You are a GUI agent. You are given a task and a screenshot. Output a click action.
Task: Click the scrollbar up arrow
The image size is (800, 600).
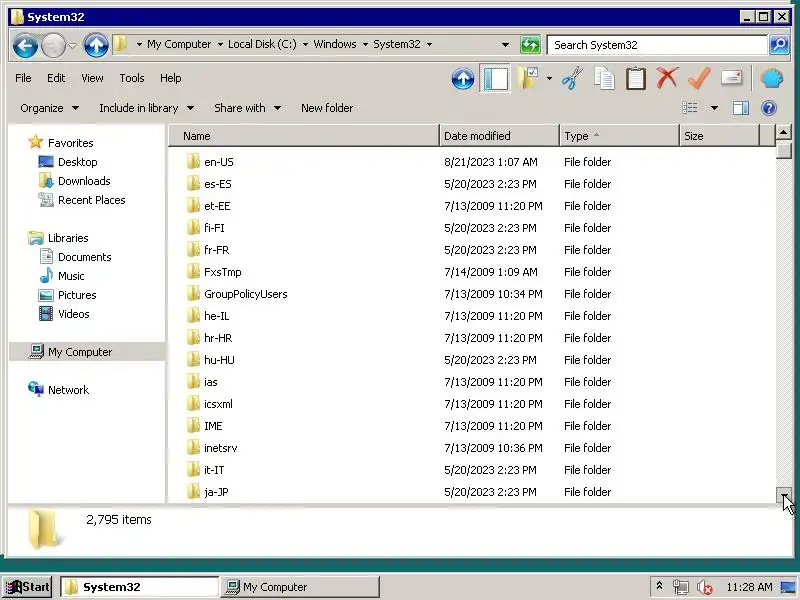point(784,133)
